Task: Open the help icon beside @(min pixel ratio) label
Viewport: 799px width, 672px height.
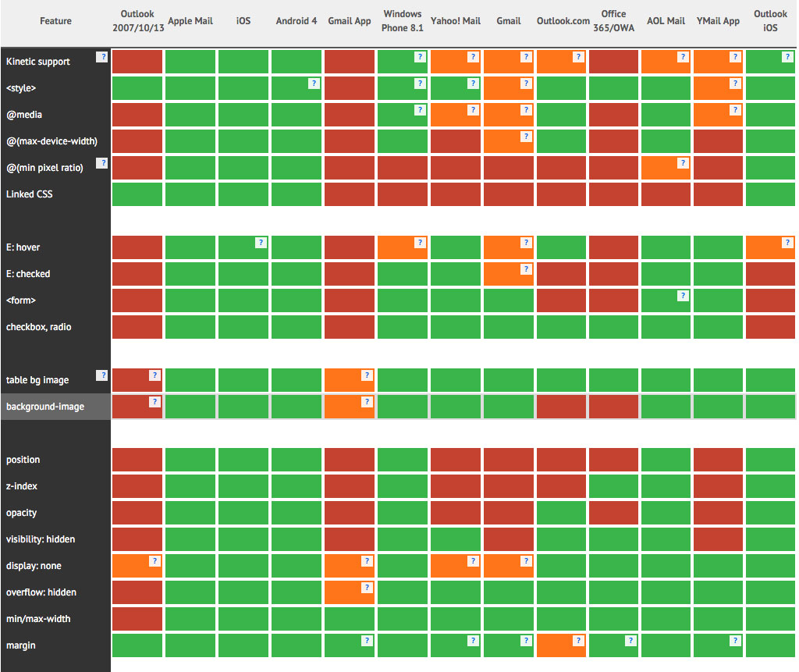Action: [x=102, y=163]
